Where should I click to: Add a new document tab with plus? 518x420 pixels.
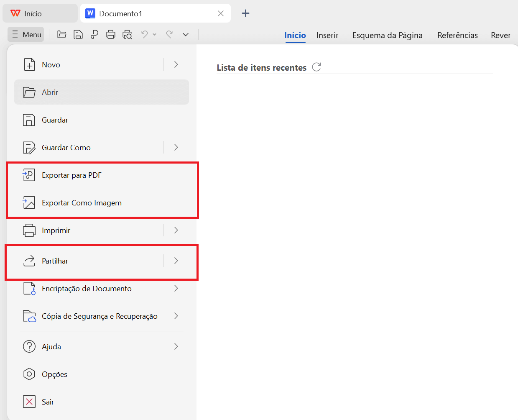(246, 13)
